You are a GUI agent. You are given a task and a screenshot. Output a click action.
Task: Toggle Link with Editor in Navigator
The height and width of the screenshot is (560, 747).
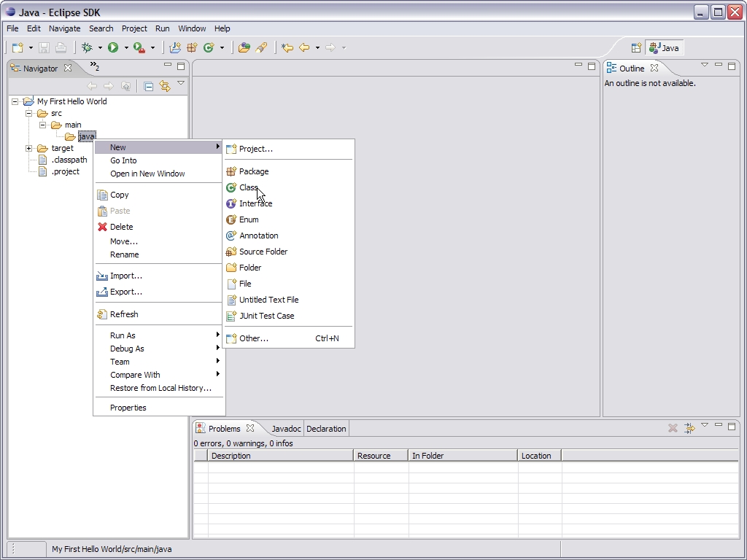coord(165,86)
